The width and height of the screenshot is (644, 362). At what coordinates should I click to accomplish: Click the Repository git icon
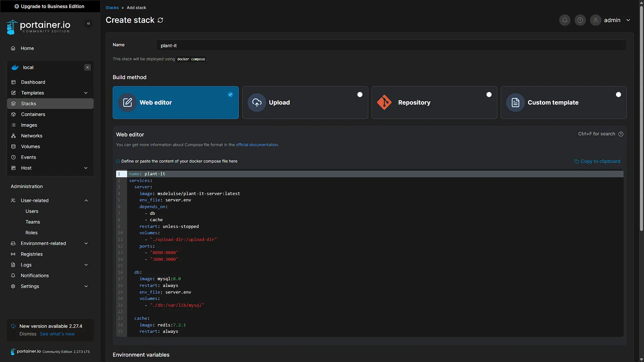[x=384, y=103]
